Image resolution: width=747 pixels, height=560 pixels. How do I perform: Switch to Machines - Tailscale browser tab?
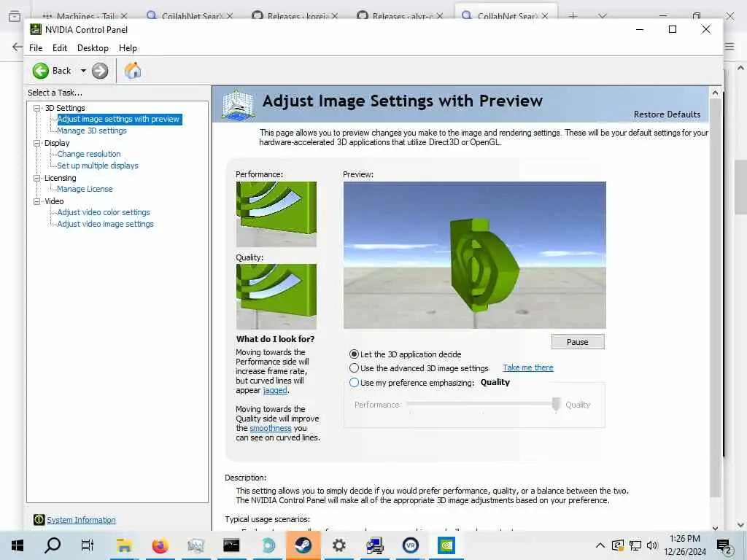coord(86,16)
